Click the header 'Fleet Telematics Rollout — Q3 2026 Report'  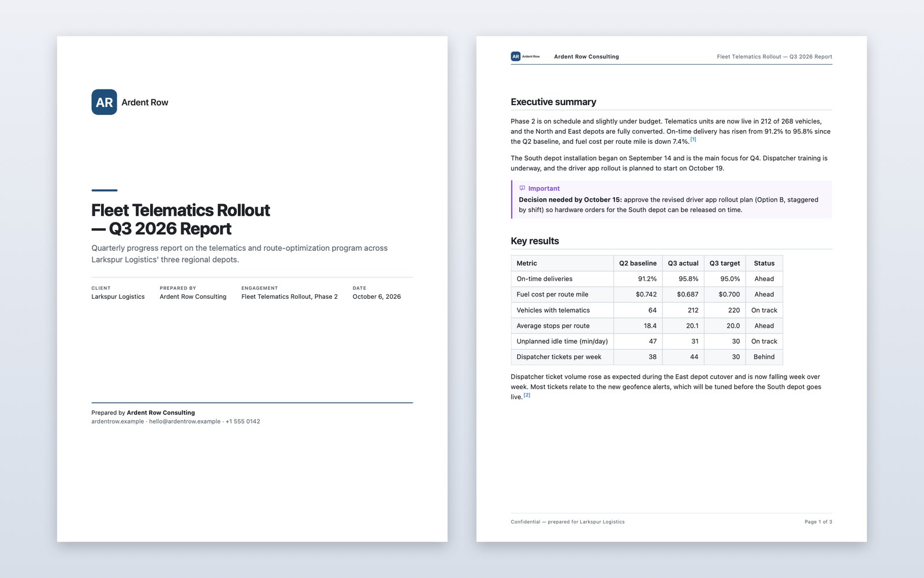(774, 57)
